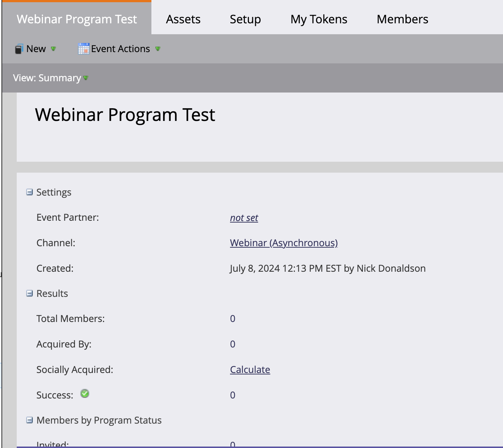Click the Channel: label
Screen dimensions: 503x448
56,243
